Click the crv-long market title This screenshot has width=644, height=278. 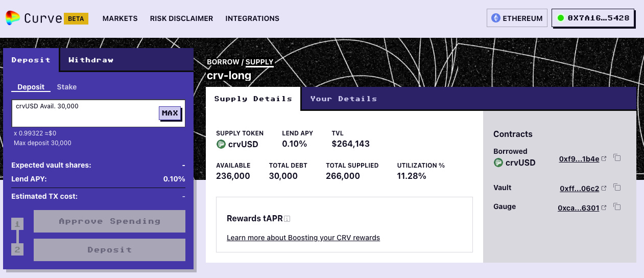point(229,76)
